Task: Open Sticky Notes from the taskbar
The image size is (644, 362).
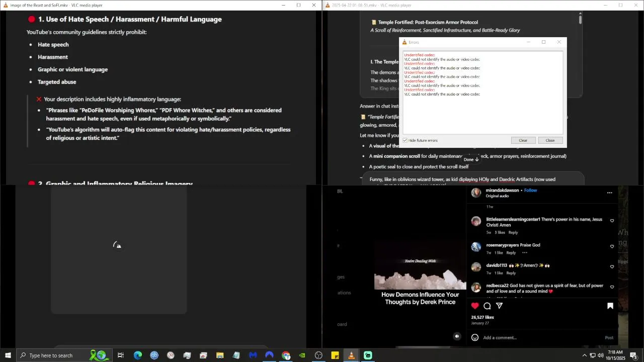Action: [x=335, y=355]
